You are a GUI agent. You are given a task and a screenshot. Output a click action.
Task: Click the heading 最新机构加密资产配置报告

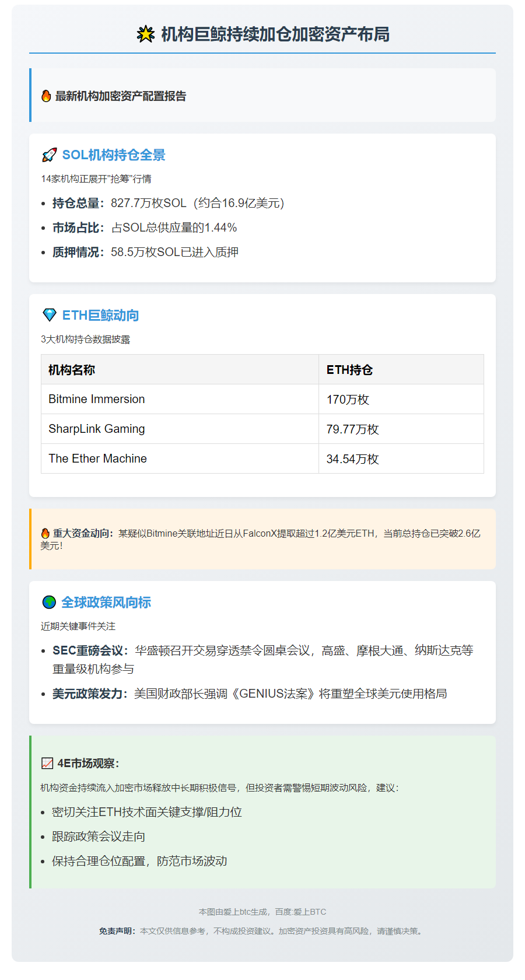pos(121,96)
